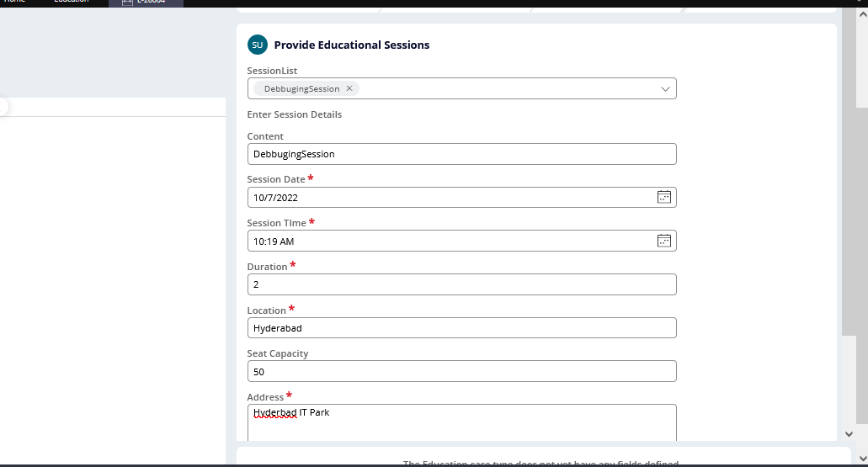Switch to the Home tab
868x467 pixels.
click(x=15, y=2)
